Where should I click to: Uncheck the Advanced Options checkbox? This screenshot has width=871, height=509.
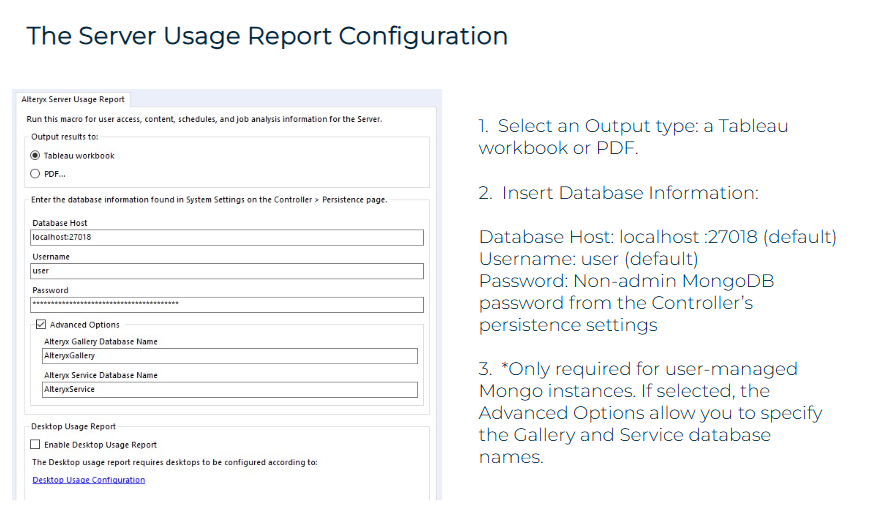pyautogui.click(x=39, y=324)
